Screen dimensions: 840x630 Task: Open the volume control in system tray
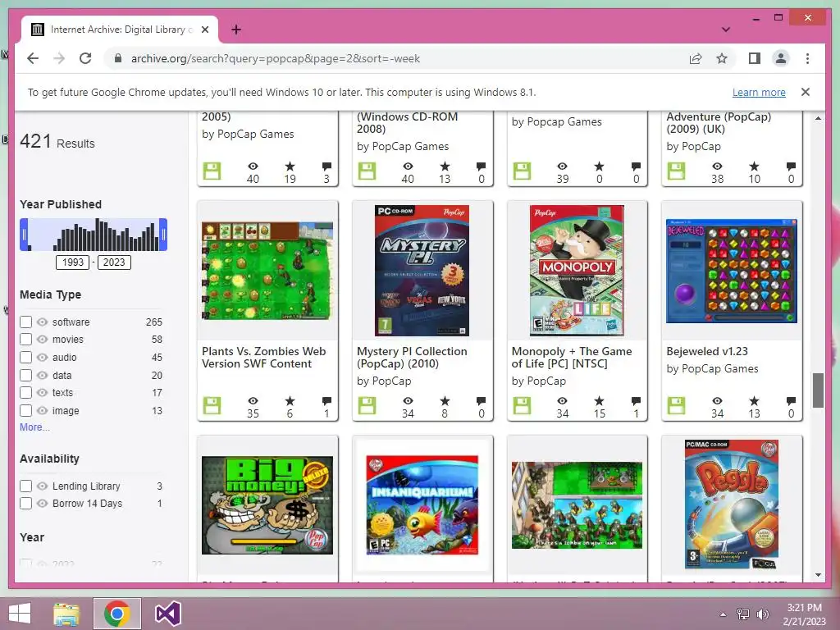tap(762, 614)
